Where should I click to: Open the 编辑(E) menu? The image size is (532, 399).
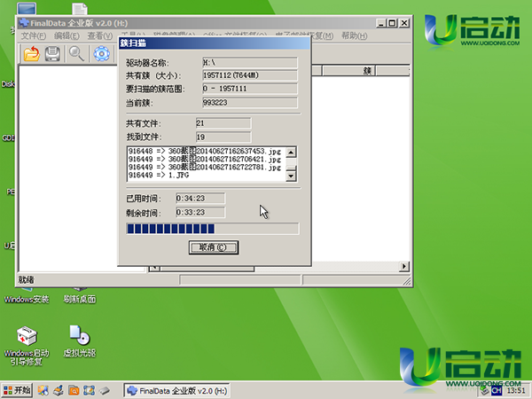[x=66, y=35]
